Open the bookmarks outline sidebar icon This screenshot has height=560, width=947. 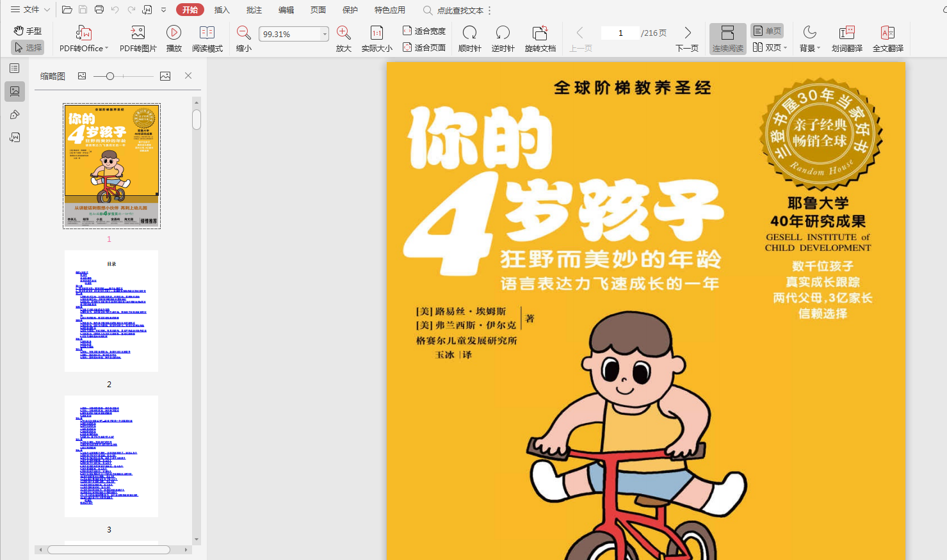pos(15,68)
